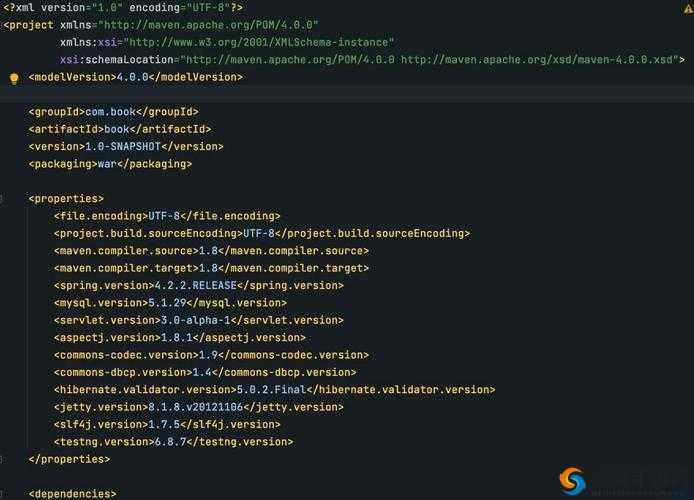Click the modelVersion 4.0.0 line

pos(135,77)
